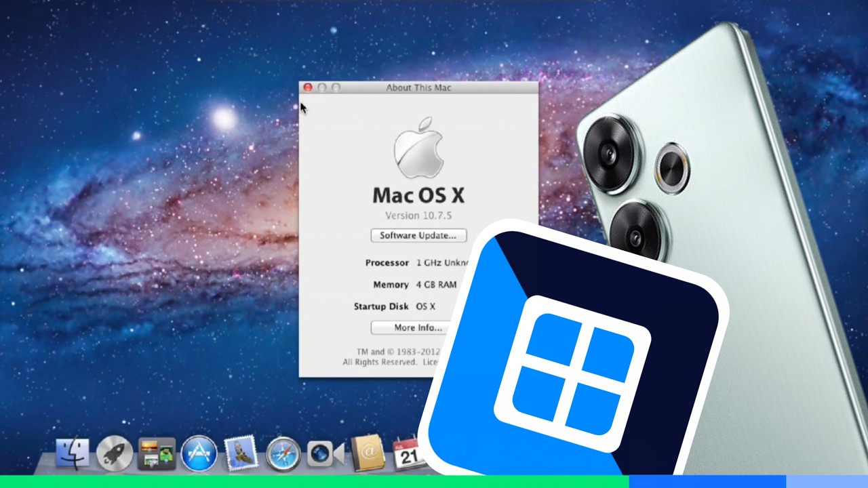The height and width of the screenshot is (488, 868).
Task: Launch Launchpad rocket icon in Dock
Action: (x=115, y=453)
